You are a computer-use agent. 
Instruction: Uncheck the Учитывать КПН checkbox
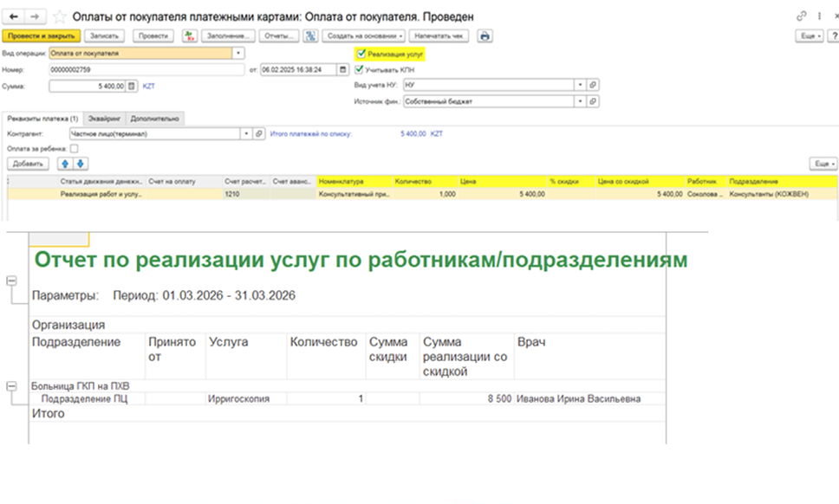tap(359, 69)
